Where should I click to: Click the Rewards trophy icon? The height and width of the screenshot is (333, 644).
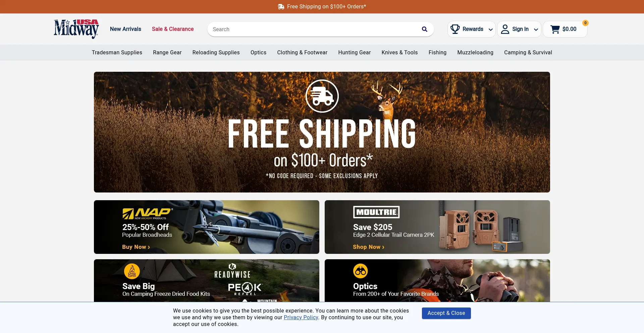coord(455,29)
